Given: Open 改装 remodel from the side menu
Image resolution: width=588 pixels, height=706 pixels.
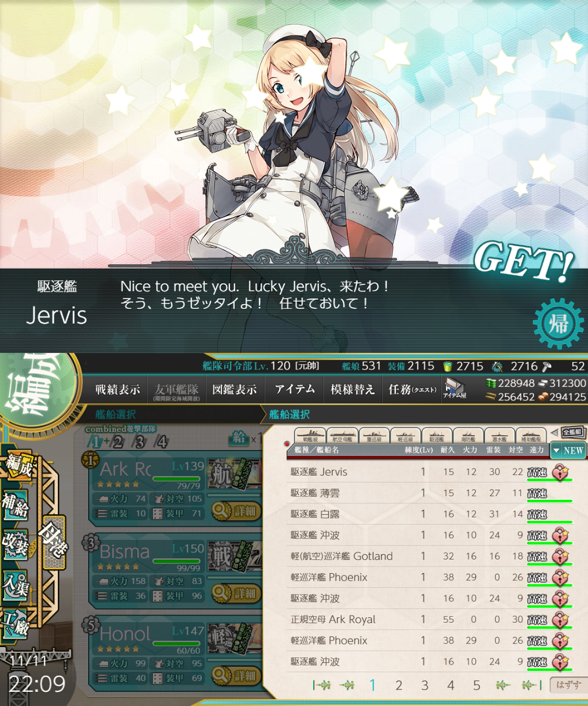Looking at the screenshot, I should pos(15,544).
